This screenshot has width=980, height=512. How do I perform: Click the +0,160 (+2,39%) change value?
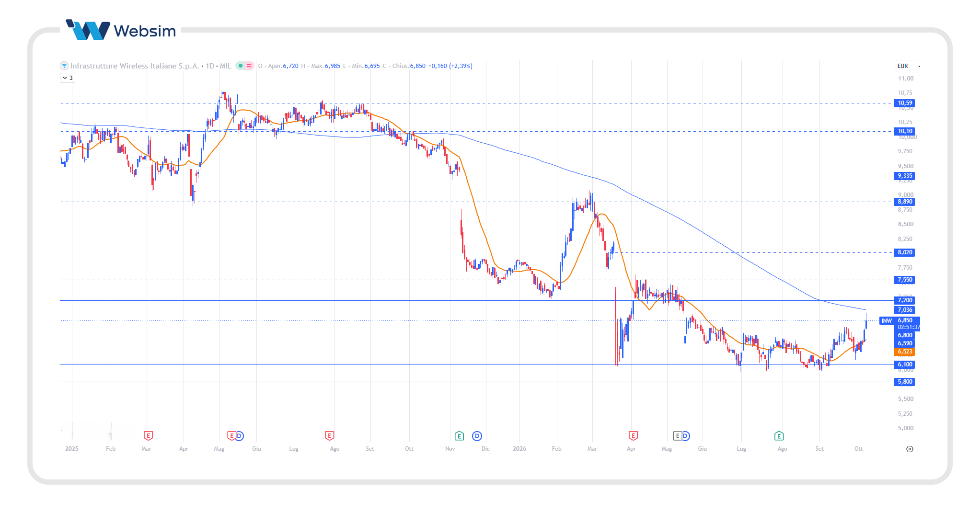click(450, 66)
